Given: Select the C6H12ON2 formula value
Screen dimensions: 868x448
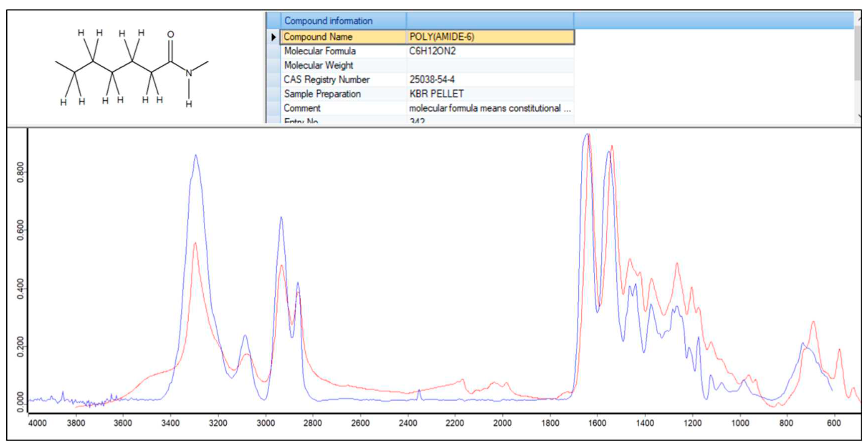Looking at the screenshot, I should coord(432,51).
